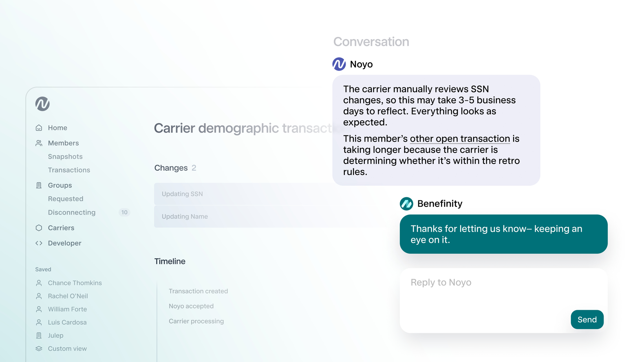Image resolution: width=644 pixels, height=362 pixels.
Task: Click the person icon beside William Forte
Action: pos(39,309)
